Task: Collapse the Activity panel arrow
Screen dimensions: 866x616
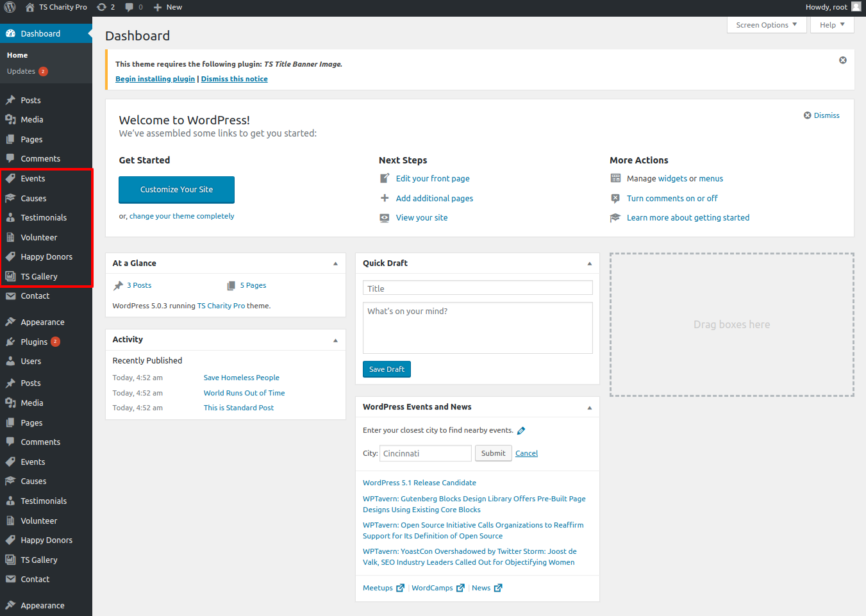Action: [x=335, y=340]
